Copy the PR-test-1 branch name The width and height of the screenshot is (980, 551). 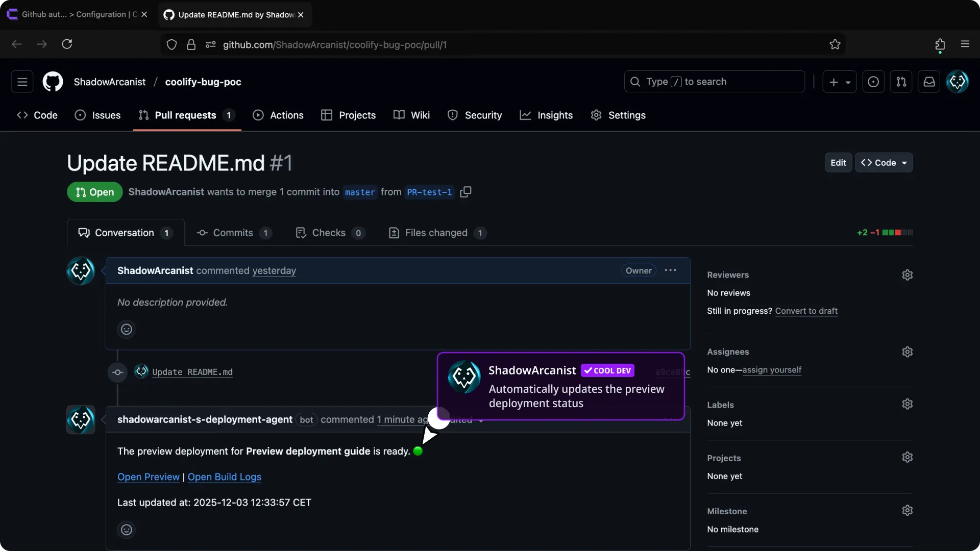[465, 192]
